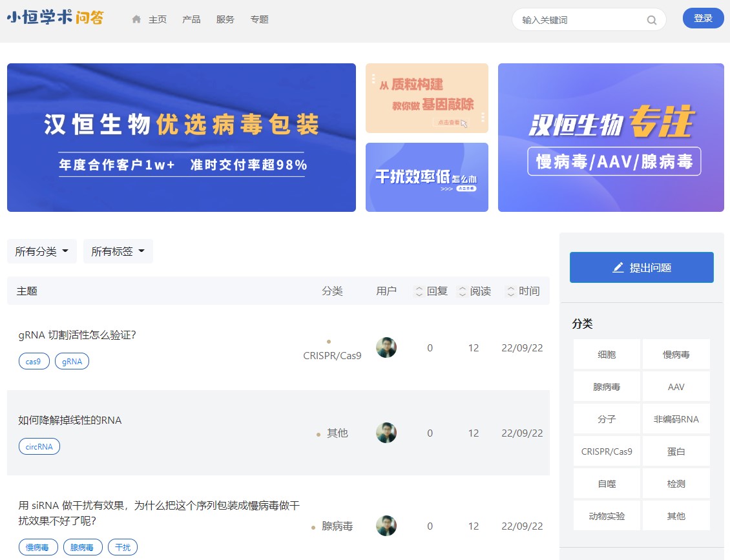Select the 非编码RNA category tile
730x560 pixels.
point(676,419)
